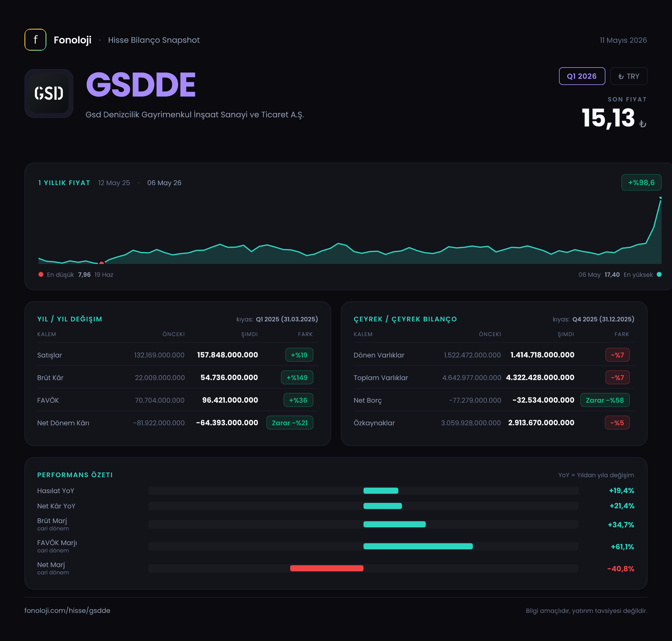672x641 pixels.
Task: Click the 'SON FİYAT' label
Action: coord(627,99)
